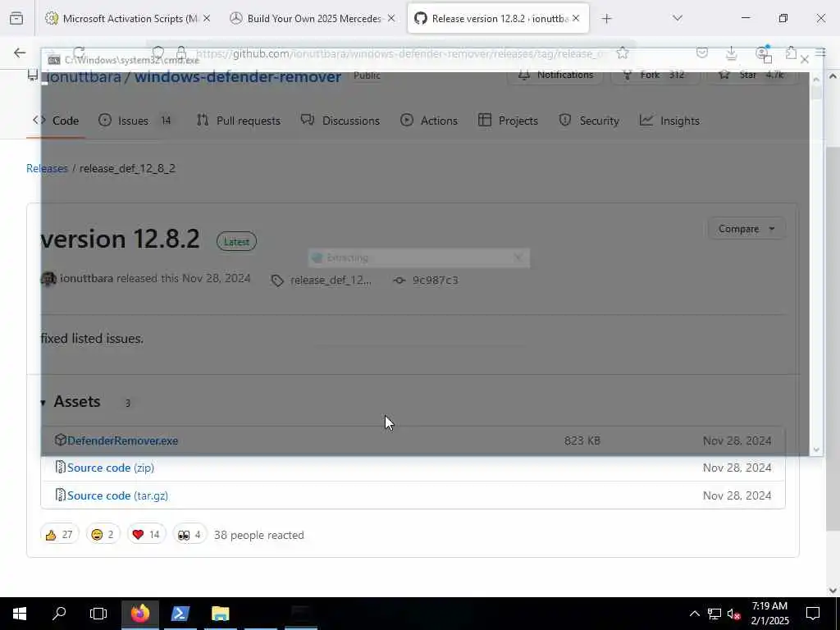Screen dimensions: 840x630
Task: Bookmark this page with the star icon
Action: pyautogui.click(x=622, y=52)
